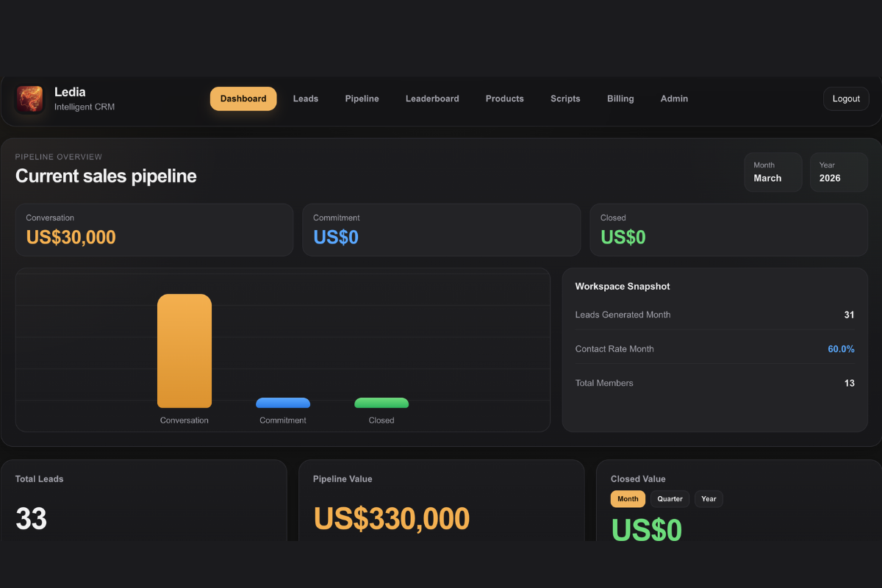The image size is (882, 588).
Task: Open the Year selector showing 2026
Action: pyautogui.click(x=838, y=172)
